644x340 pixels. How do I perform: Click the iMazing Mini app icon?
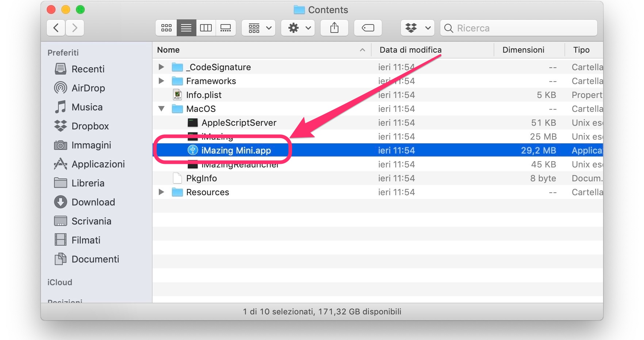click(x=192, y=150)
